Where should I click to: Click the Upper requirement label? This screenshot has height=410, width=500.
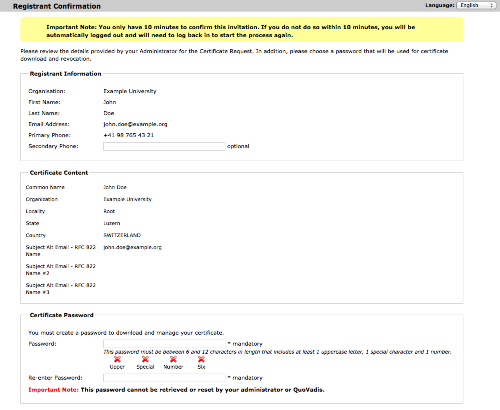click(x=117, y=367)
